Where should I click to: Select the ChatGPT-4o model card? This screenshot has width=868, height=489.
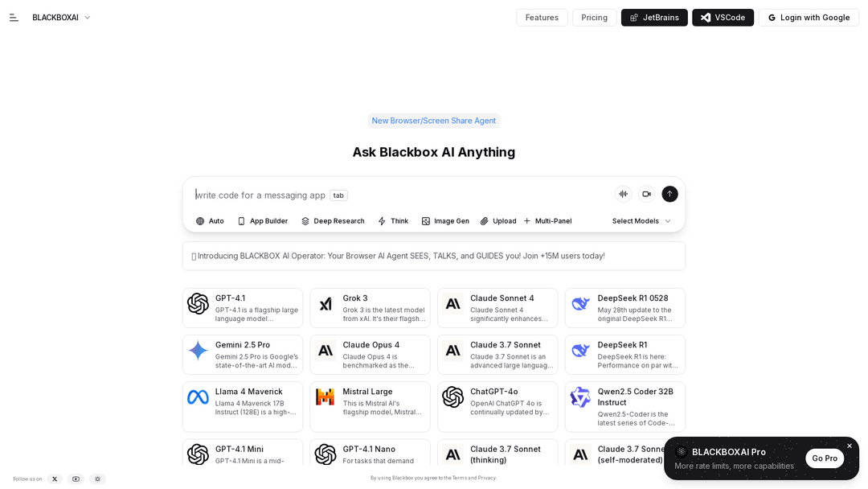coord(497,406)
